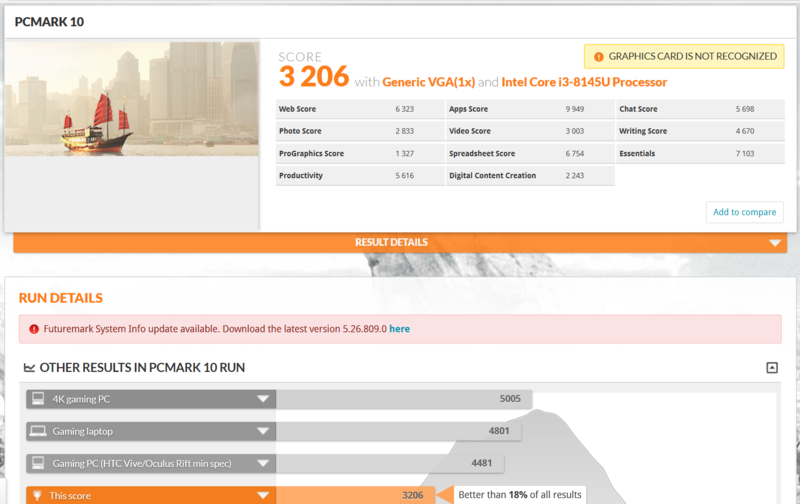Viewport: 800px width, 504px height.
Task: Collapse the Other Results section using its square icon
Action: click(772, 368)
